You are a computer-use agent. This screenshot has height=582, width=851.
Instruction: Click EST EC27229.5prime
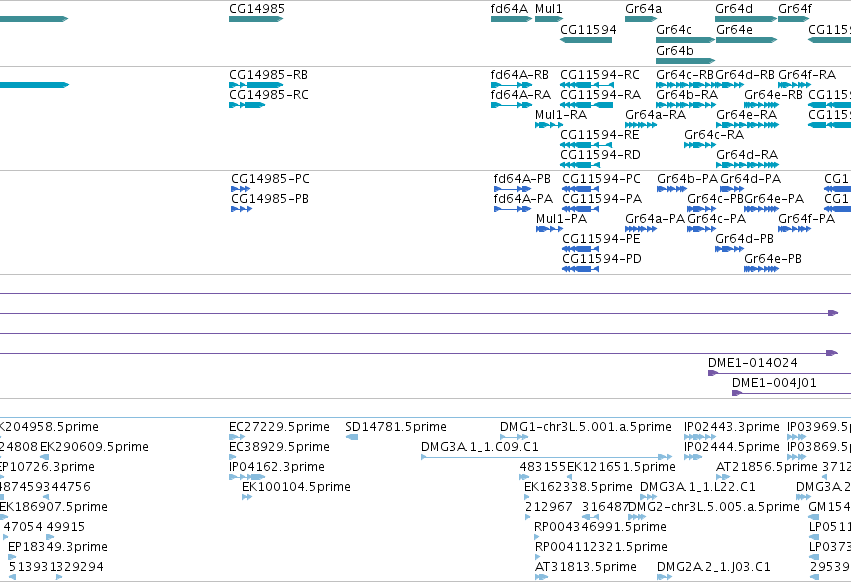coord(237,437)
